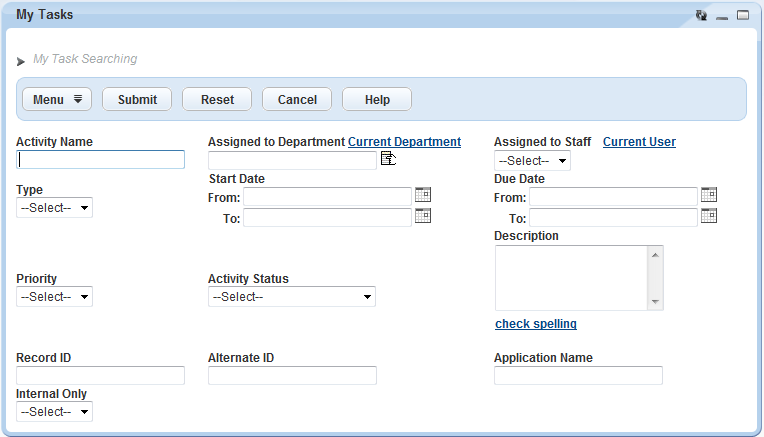This screenshot has width=764, height=437.
Task: Open the Assigned to Staff dropdown
Action: (x=533, y=161)
